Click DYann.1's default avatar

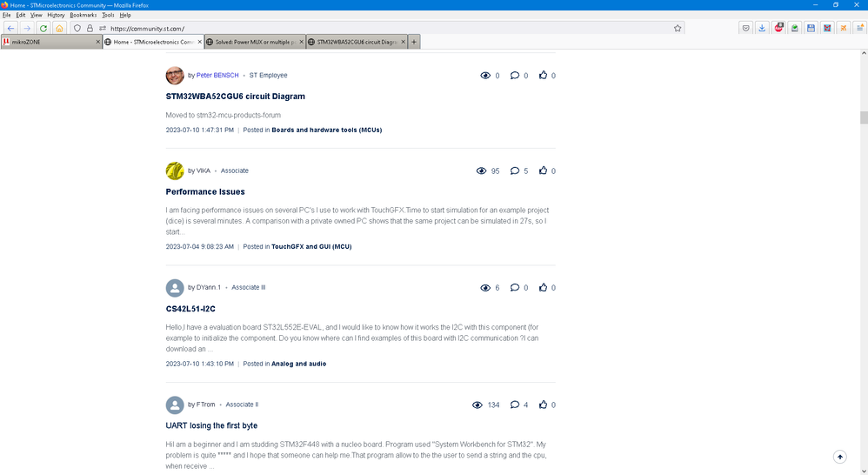(175, 287)
